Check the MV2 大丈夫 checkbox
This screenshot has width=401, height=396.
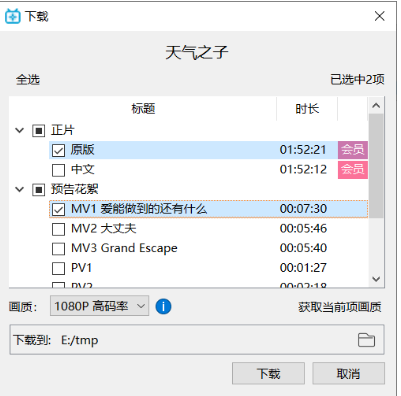coord(58,229)
